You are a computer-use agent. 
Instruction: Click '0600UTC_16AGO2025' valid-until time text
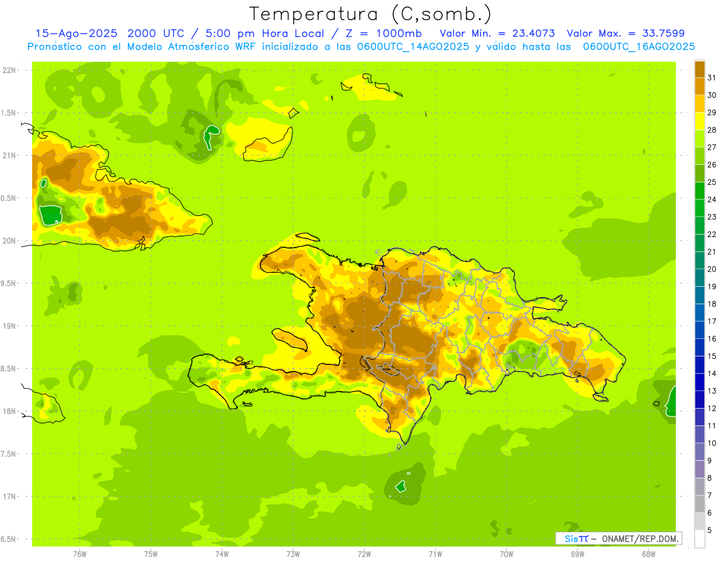point(639,47)
